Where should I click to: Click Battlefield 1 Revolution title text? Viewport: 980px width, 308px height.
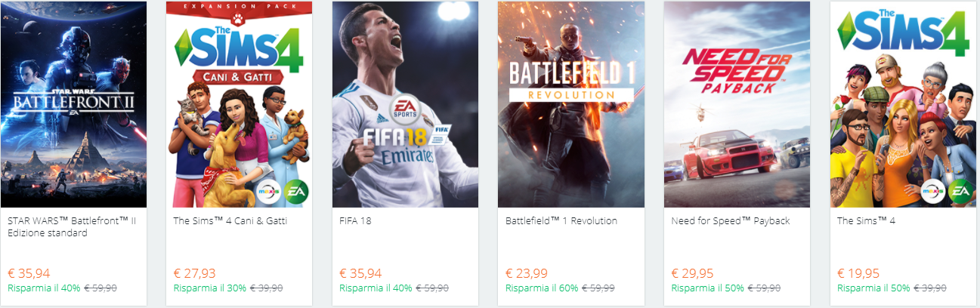tap(561, 221)
